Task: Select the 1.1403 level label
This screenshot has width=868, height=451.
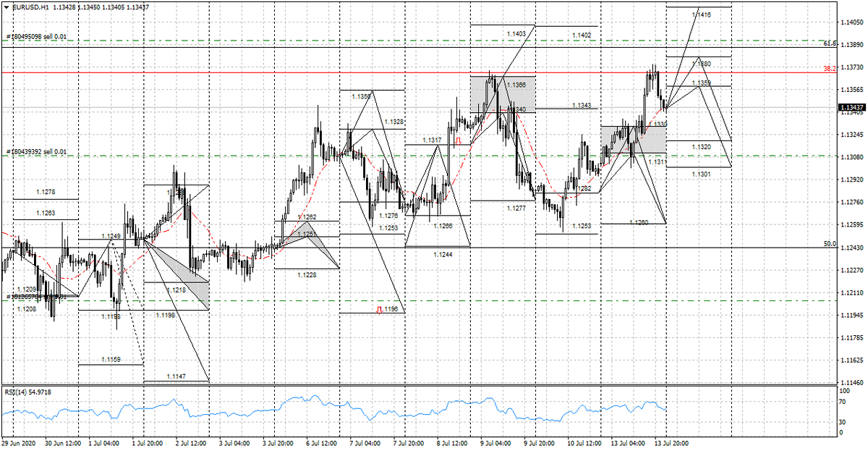Action: (x=516, y=33)
